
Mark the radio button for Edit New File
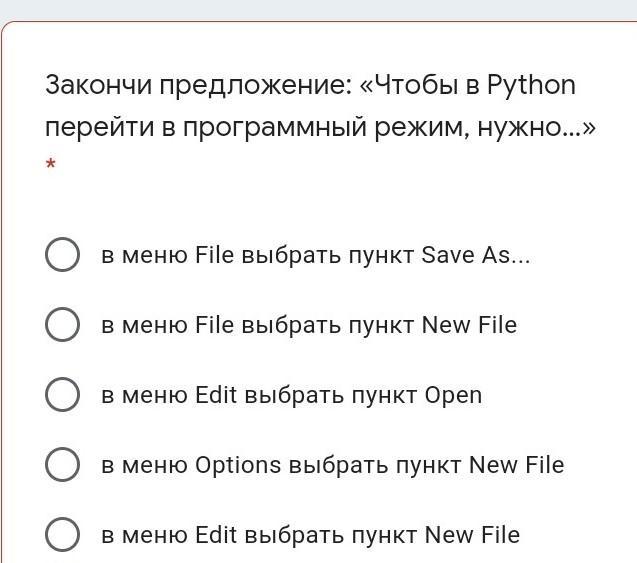tap(62, 535)
